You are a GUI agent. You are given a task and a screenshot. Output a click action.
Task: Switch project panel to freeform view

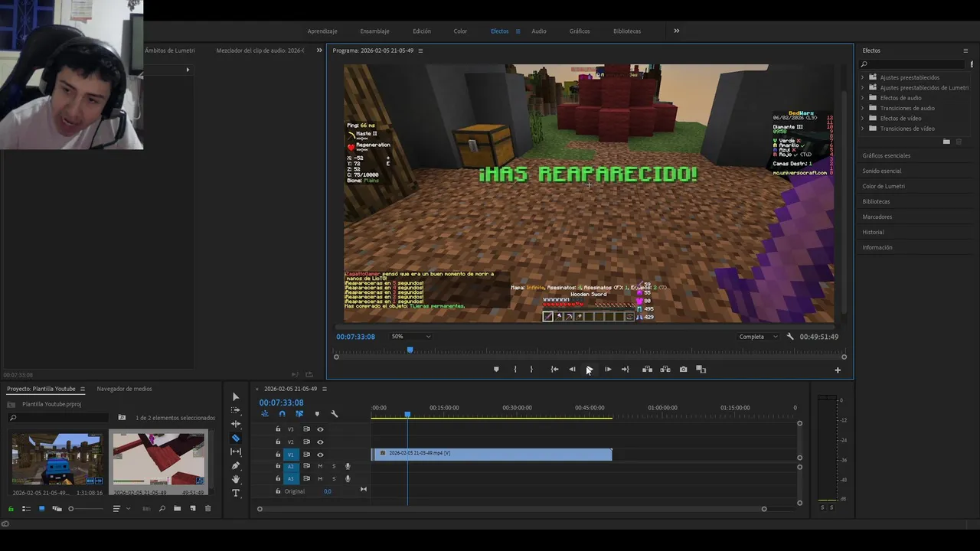pyautogui.click(x=57, y=509)
